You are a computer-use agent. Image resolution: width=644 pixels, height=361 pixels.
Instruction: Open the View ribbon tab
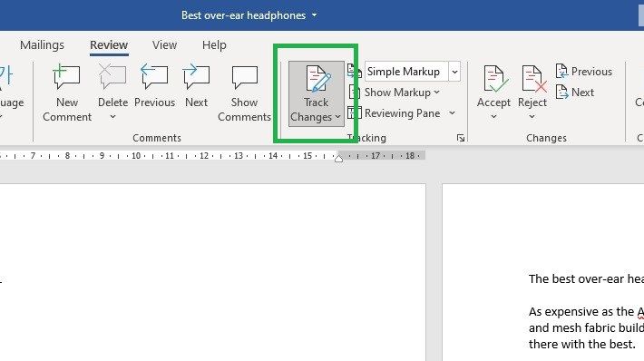[x=164, y=44]
